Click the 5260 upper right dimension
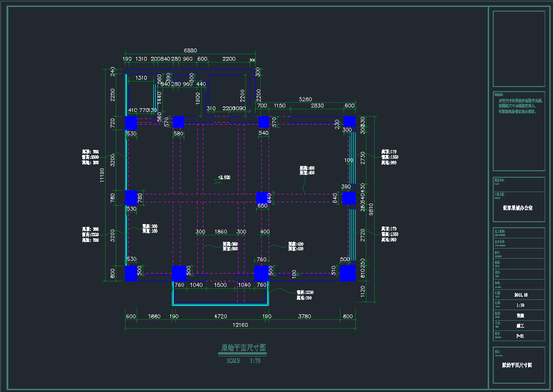The image size is (553, 392). pos(306,99)
